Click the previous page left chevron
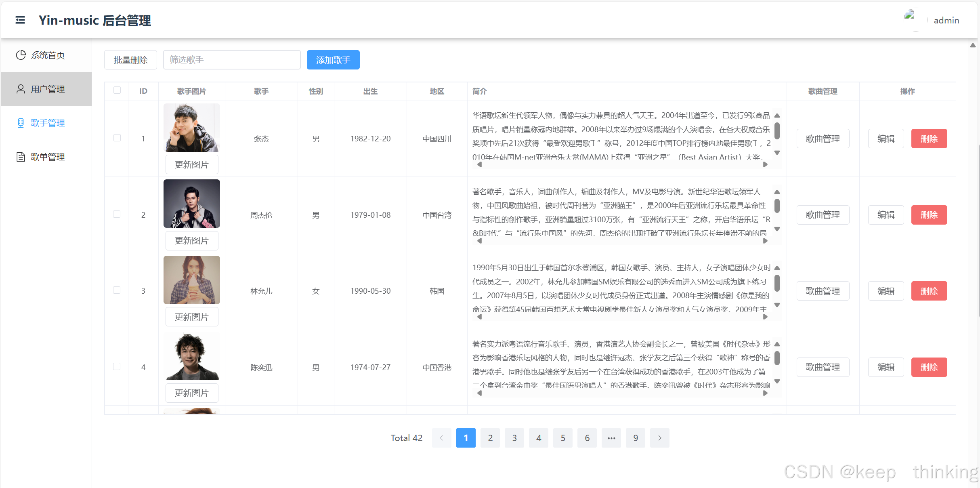This screenshot has width=980, height=488. [x=441, y=438]
